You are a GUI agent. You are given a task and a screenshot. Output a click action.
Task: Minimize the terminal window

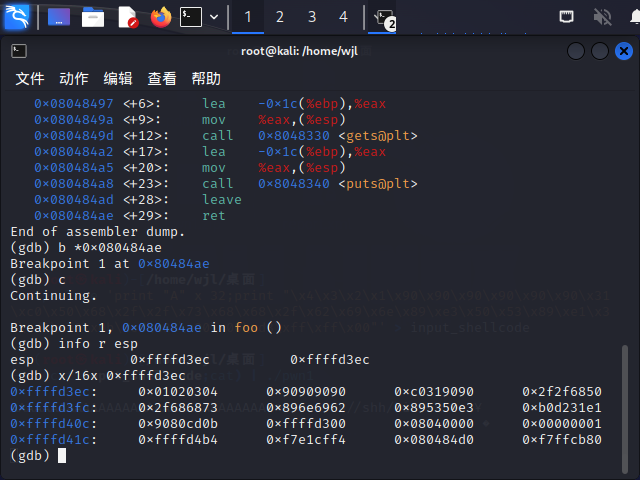click(576, 51)
